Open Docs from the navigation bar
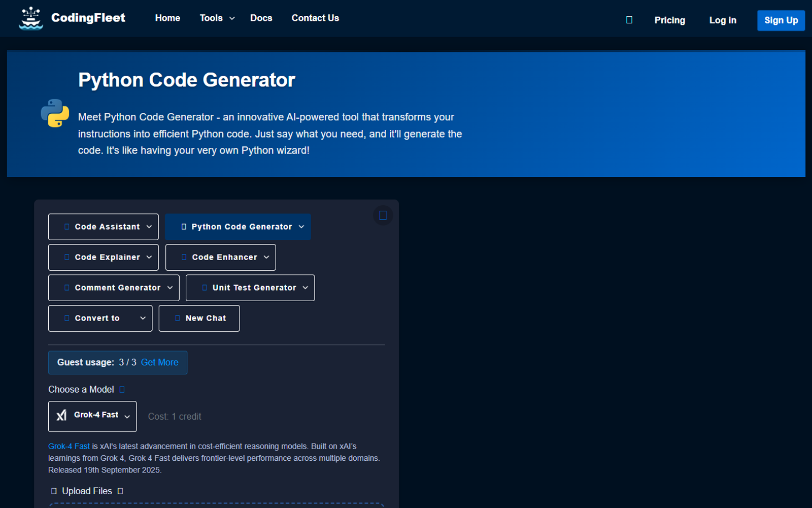The image size is (812, 508). (x=261, y=18)
